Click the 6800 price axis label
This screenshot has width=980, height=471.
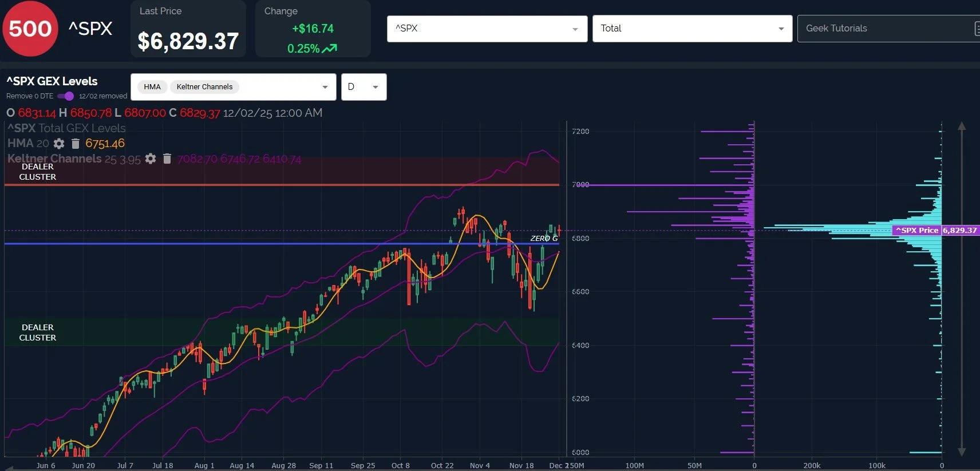pos(580,238)
